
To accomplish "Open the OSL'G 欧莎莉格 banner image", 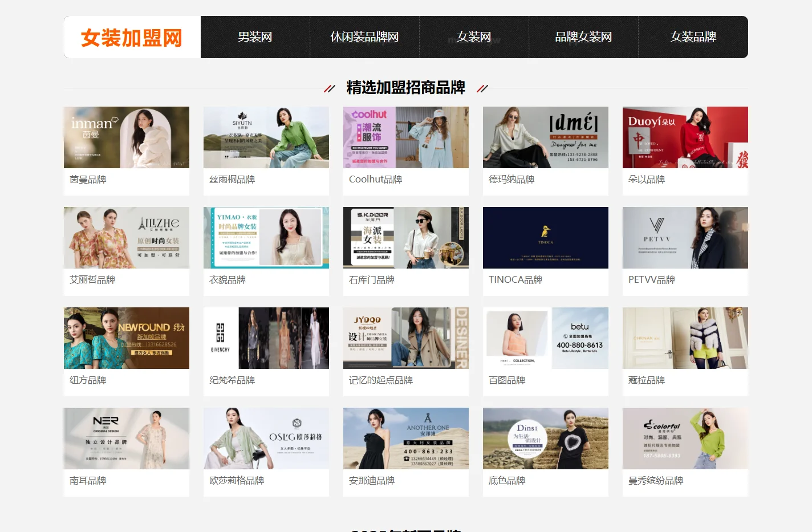I will (x=266, y=438).
